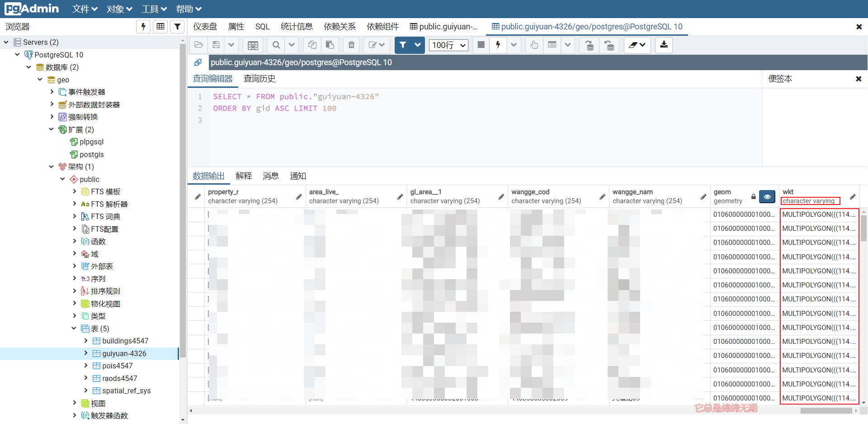Image resolution: width=868 pixels, height=424 pixels.
Task: Open the 100行 row limit dropdown
Action: point(448,45)
